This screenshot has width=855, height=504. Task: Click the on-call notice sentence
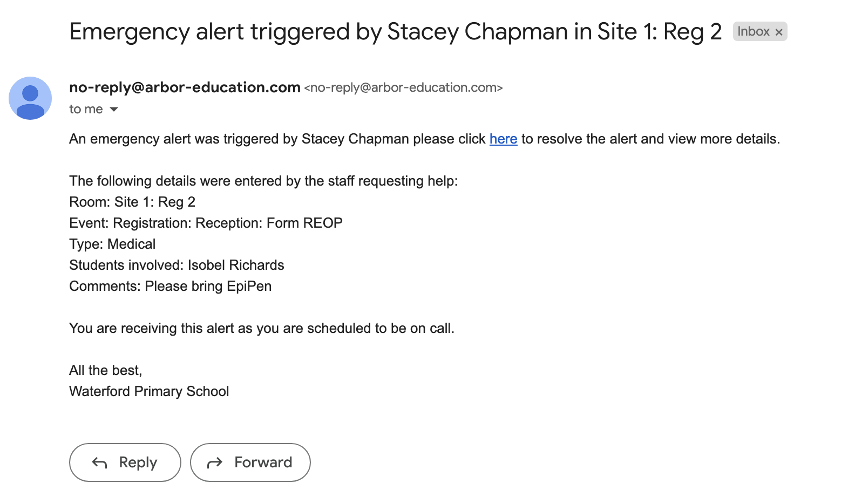click(261, 329)
